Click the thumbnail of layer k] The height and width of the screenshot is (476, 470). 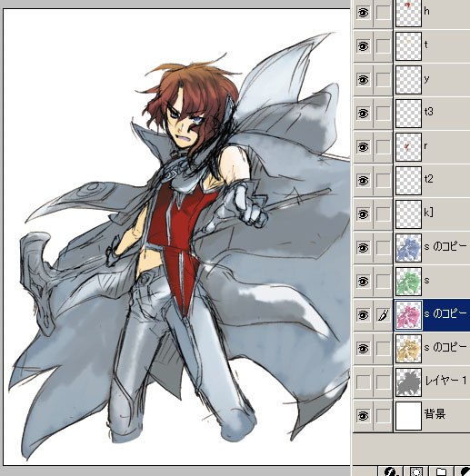pyautogui.click(x=408, y=214)
